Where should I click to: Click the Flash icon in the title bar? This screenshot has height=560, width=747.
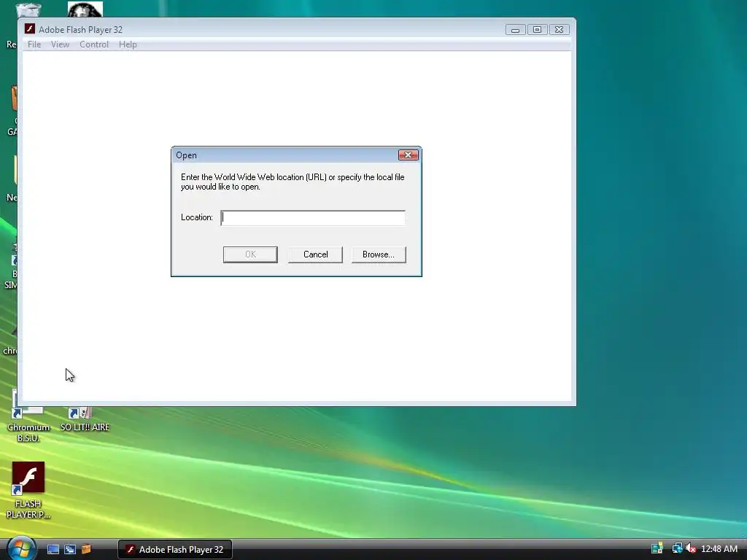[x=29, y=29]
